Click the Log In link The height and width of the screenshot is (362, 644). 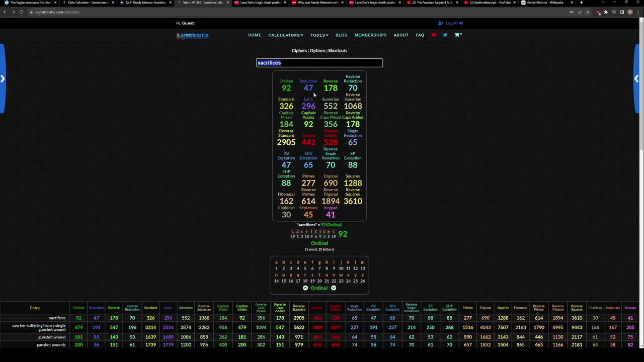click(x=450, y=23)
